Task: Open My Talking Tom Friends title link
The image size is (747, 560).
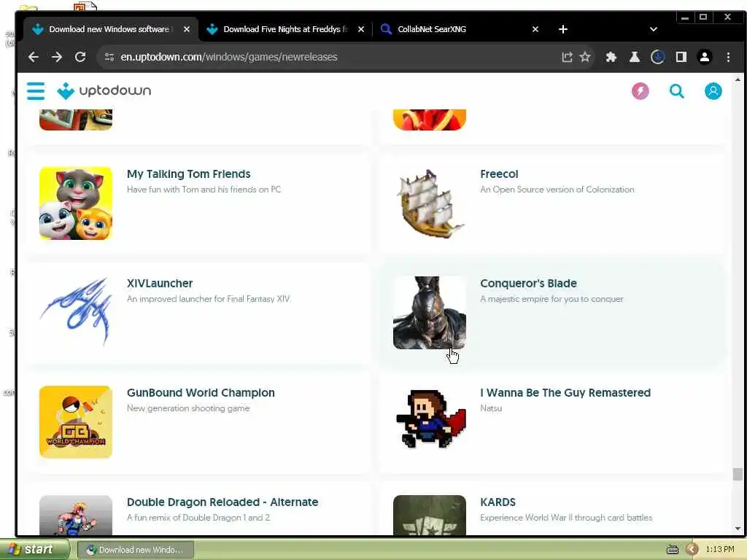Action: (189, 174)
